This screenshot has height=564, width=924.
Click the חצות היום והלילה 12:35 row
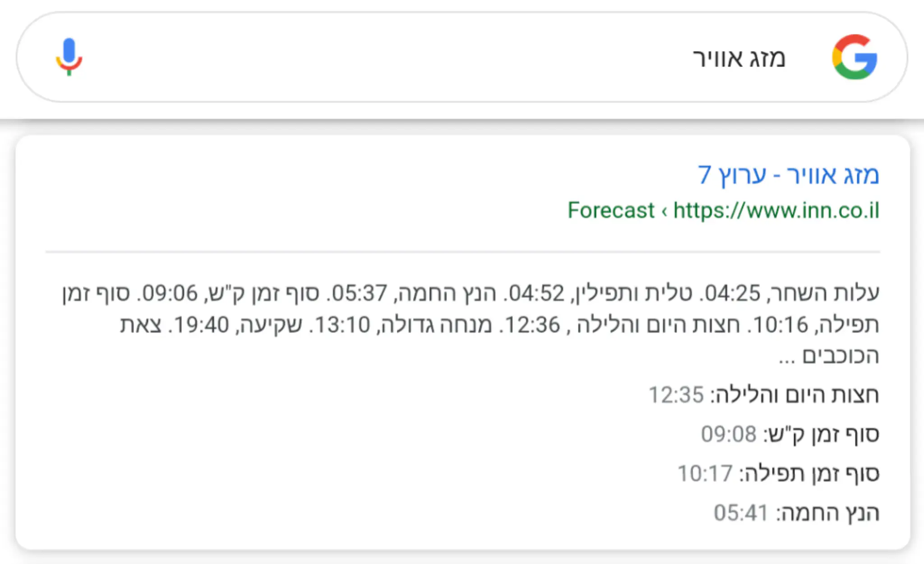click(x=763, y=395)
